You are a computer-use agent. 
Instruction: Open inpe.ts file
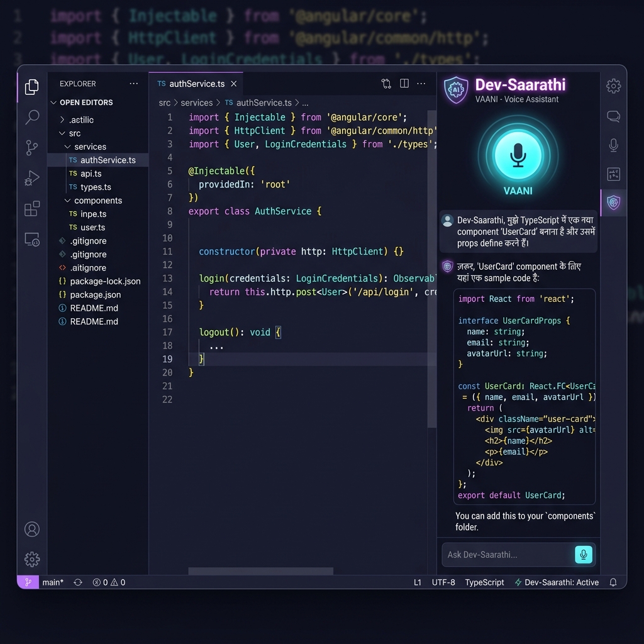tap(88, 214)
